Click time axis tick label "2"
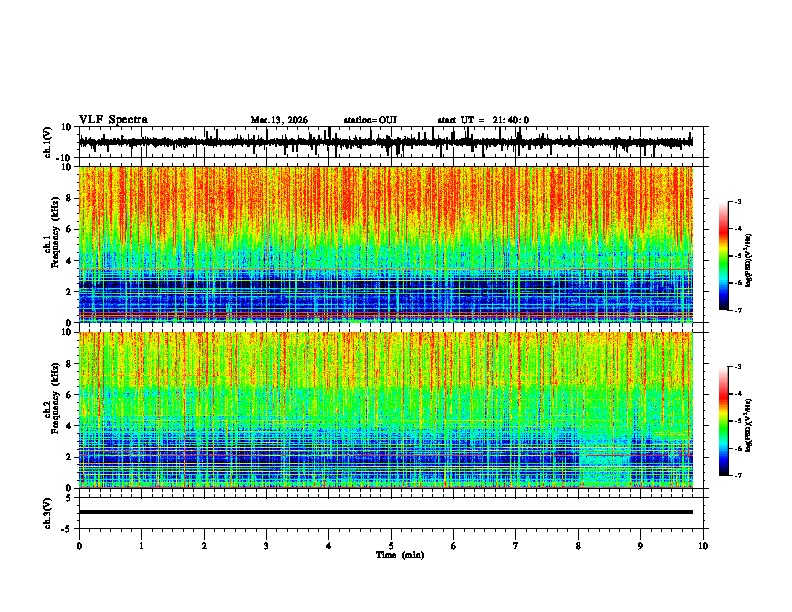The height and width of the screenshot is (612, 792). tap(204, 546)
